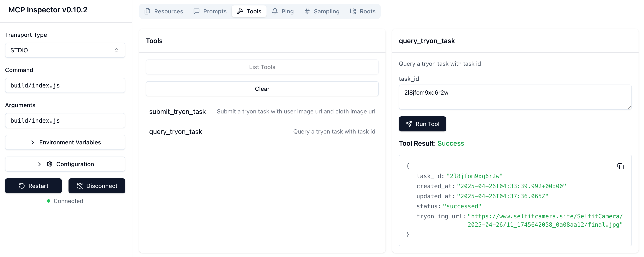Open the Transport Type STDIO dropdown
Viewport: 644px width, 257px height.
coord(65,50)
